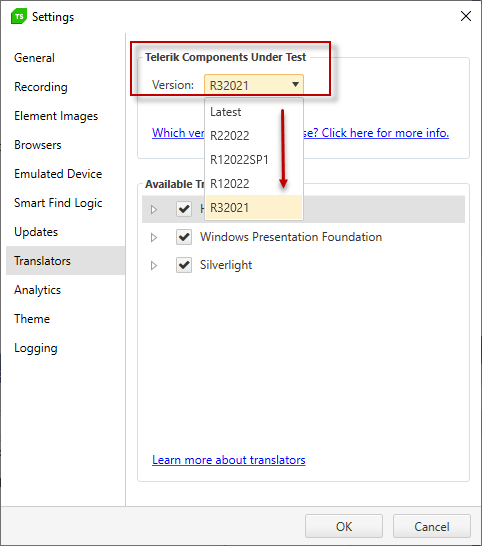The image size is (482, 546).
Task: Toggle the first translator checkbox in highlighted row
Action: click(184, 209)
